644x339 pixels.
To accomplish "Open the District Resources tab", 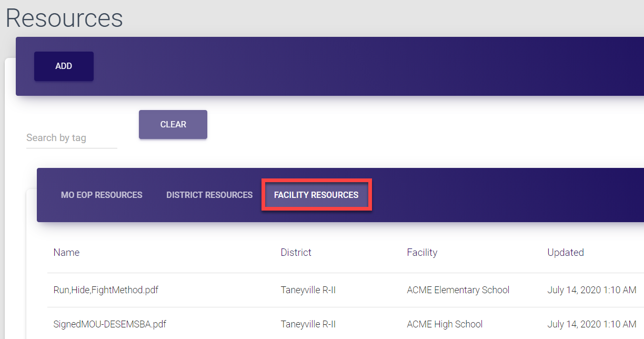I will (x=209, y=195).
